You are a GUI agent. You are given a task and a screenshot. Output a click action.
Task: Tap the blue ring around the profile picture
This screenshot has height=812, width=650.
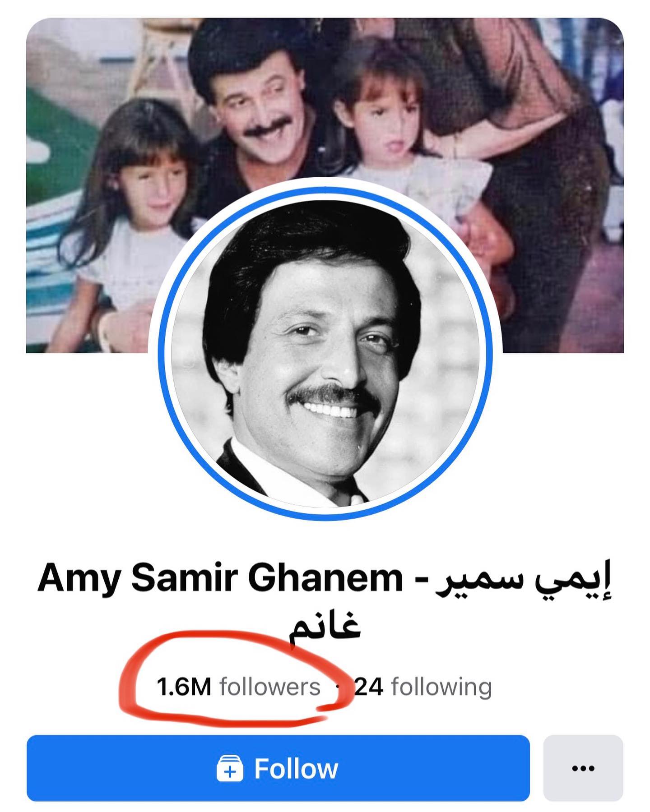click(x=325, y=194)
